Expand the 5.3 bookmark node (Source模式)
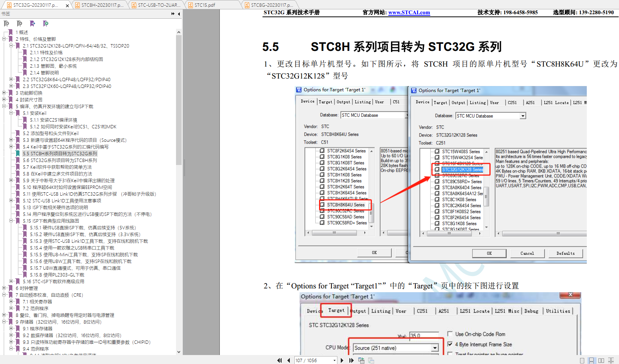 (x=11, y=140)
